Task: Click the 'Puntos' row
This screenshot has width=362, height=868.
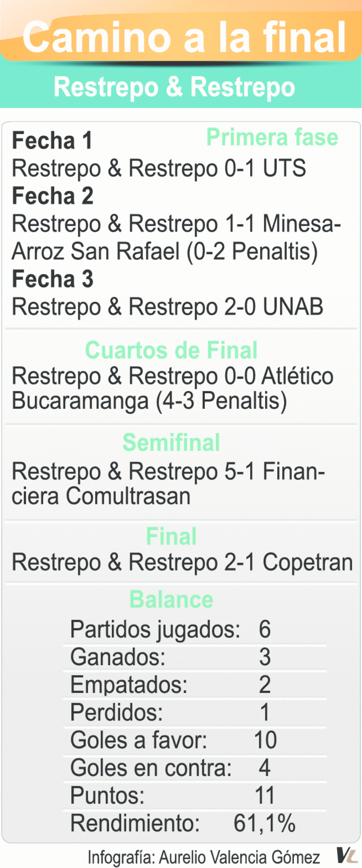Action: click(173, 796)
